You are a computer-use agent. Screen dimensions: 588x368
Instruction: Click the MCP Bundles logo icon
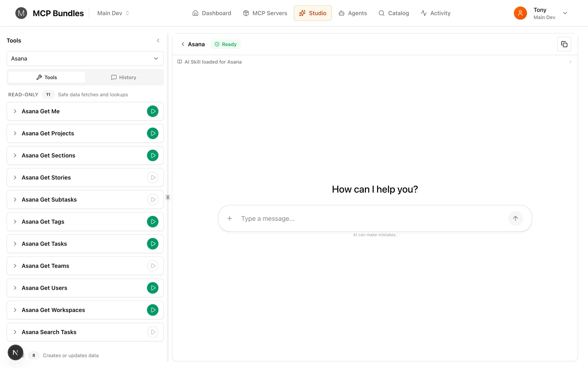(21, 13)
